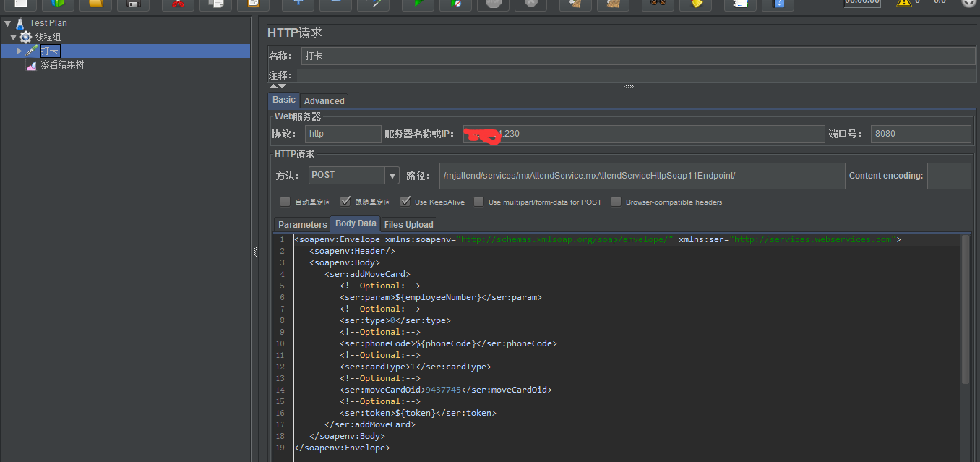Image resolution: width=980 pixels, height=462 pixels.
Task: Click the scissors Cut toolbar icon
Action: coord(178,4)
